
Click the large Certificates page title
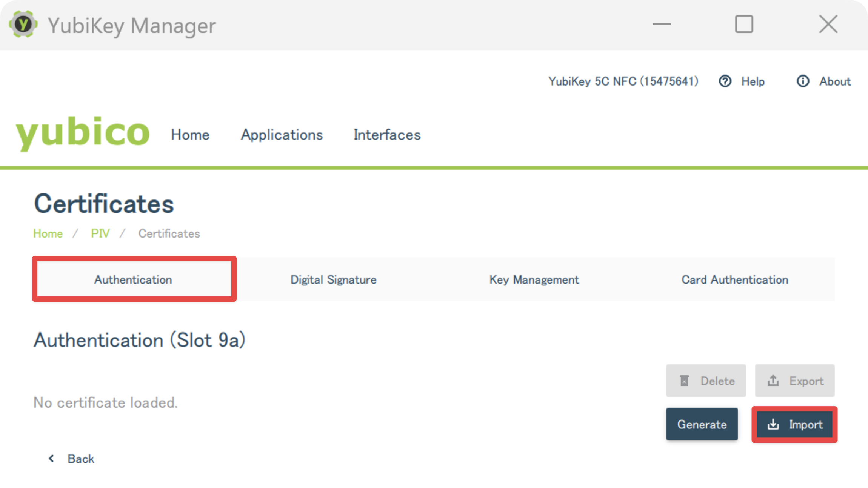pyautogui.click(x=104, y=204)
